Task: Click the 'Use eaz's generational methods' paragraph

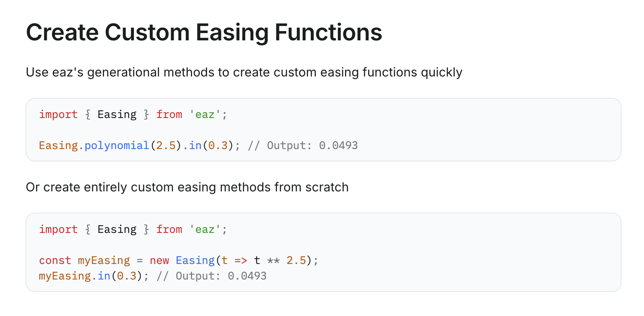Action: [x=244, y=73]
